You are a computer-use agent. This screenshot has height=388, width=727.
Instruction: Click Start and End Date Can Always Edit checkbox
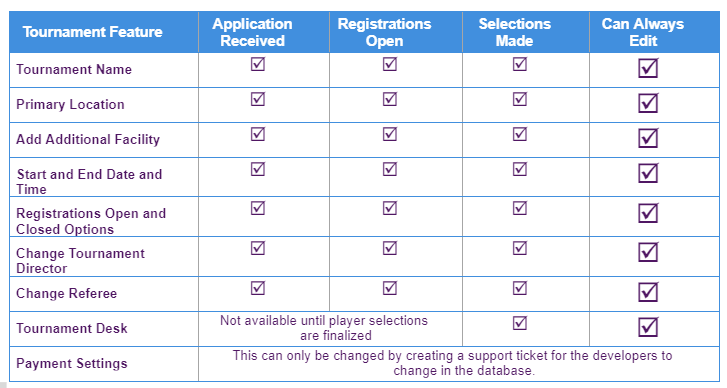[648, 173]
